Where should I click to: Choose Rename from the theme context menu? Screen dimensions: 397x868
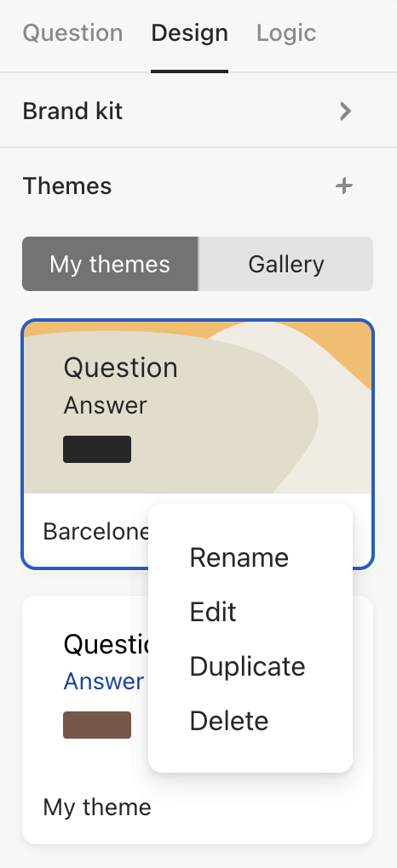click(x=239, y=557)
